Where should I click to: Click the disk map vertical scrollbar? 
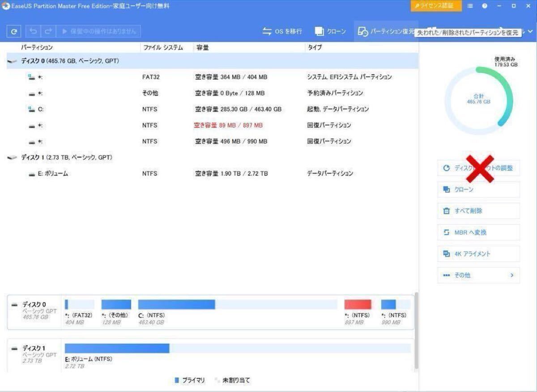coord(417,331)
